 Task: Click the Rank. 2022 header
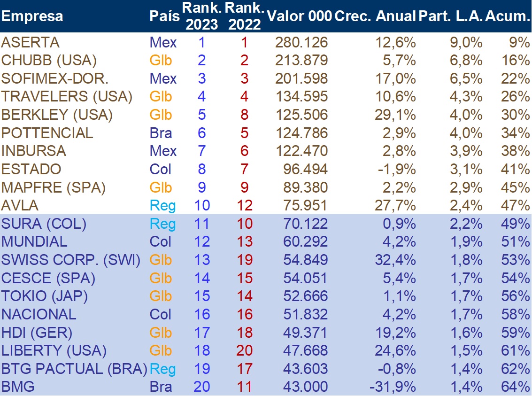(x=244, y=16)
